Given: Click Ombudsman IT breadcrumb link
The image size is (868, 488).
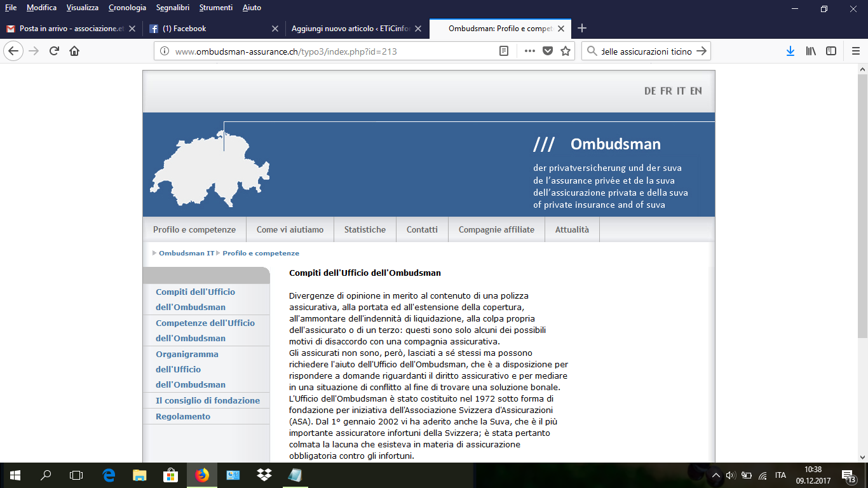Looking at the screenshot, I should tap(186, 253).
